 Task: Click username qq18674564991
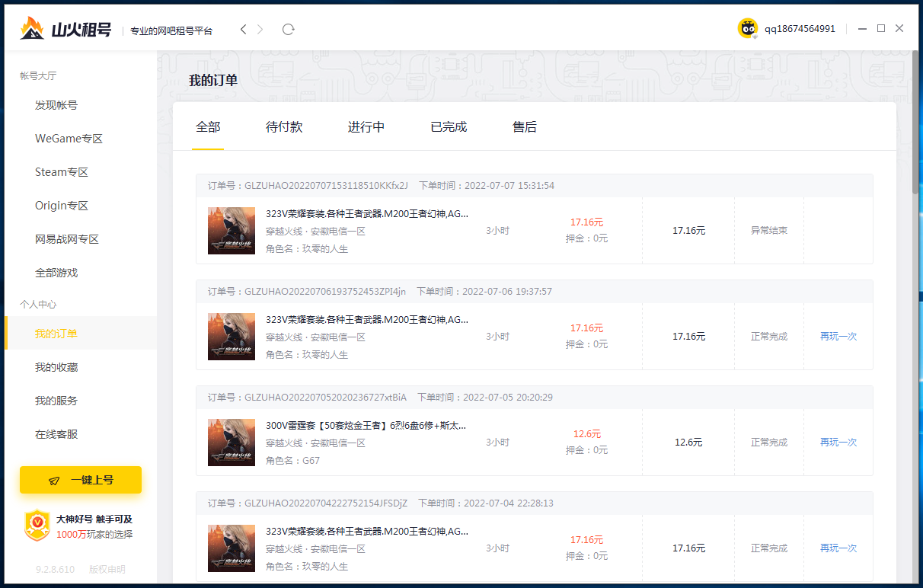pos(800,29)
